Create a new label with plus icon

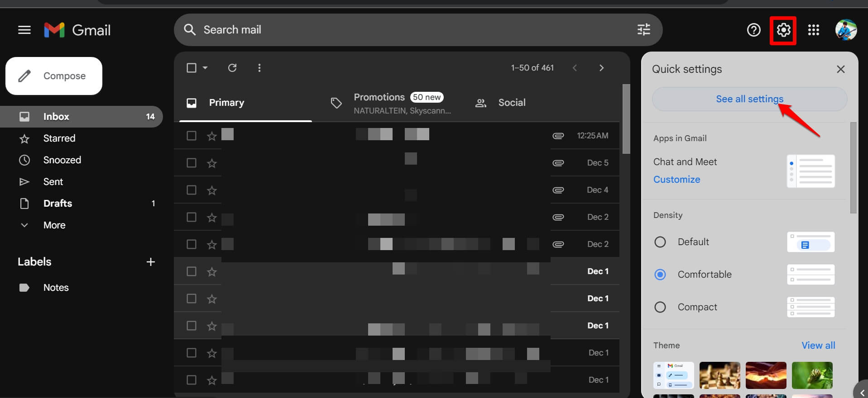pos(151,262)
